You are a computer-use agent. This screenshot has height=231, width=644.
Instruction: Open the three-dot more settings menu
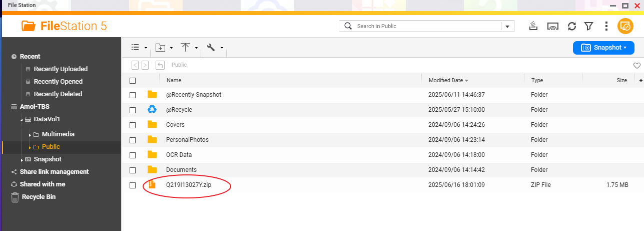click(x=606, y=26)
